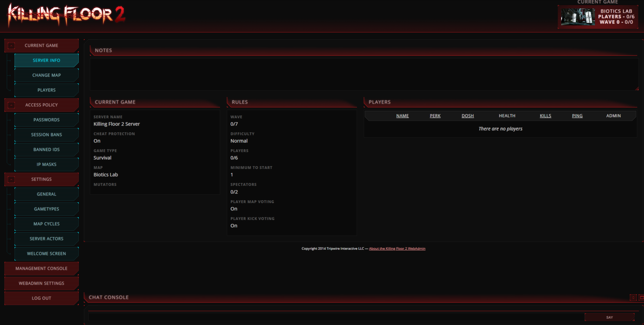The image size is (644, 325).
Task: Open Map Cycles
Action: pyautogui.click(x=47, y=224)
